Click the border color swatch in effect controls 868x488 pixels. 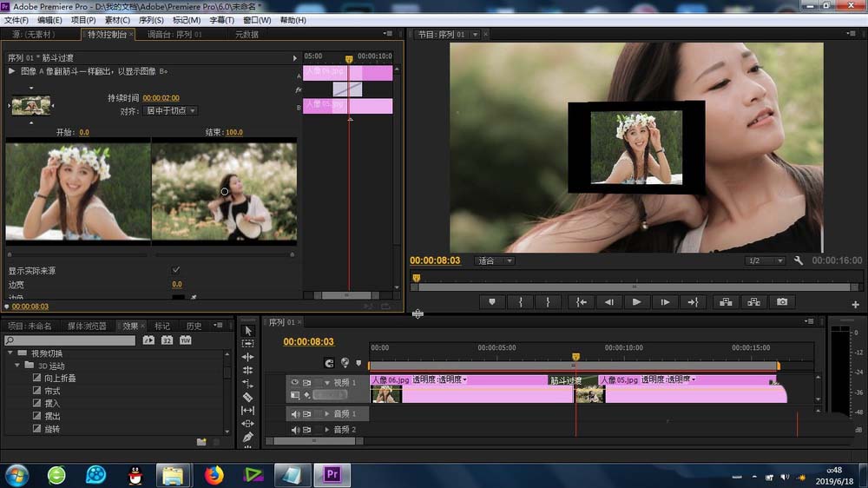click(177, 297)
